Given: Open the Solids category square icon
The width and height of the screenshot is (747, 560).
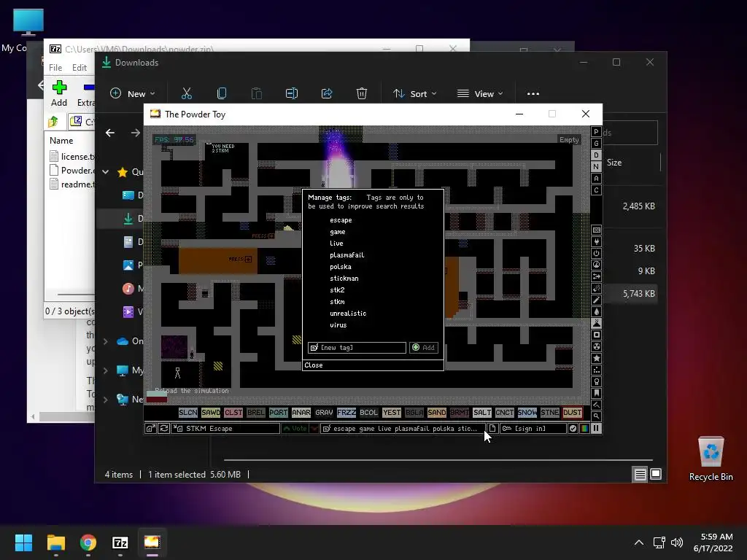Looking at the screenshot, I should click(x=596, y=335).
